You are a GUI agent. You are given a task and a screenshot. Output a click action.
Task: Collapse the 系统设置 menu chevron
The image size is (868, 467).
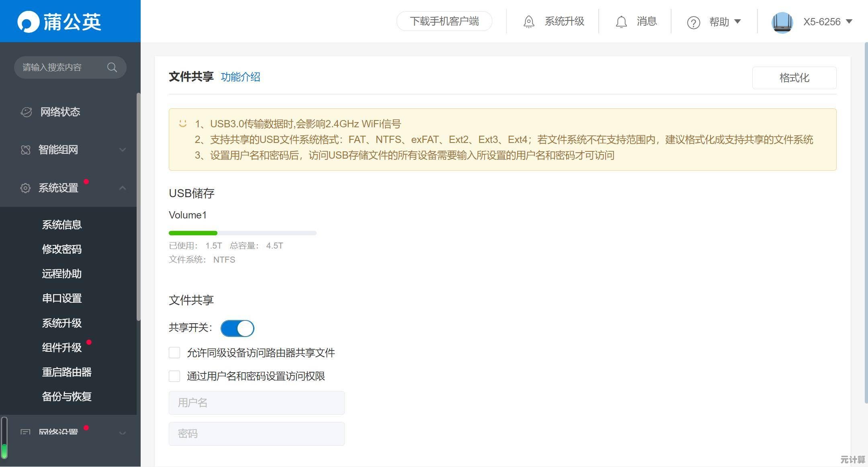coord(123,188)
